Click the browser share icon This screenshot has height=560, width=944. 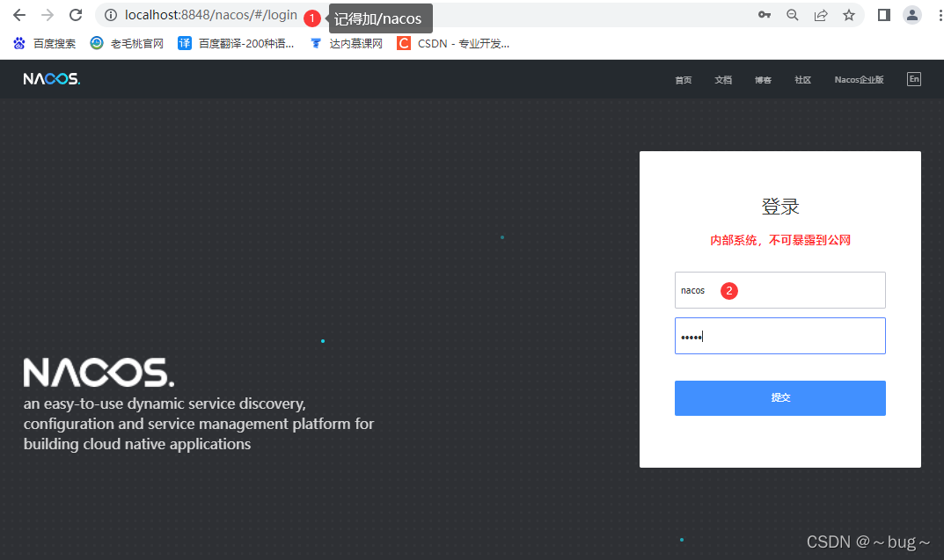pyautogui.click(x=820, y=14)
